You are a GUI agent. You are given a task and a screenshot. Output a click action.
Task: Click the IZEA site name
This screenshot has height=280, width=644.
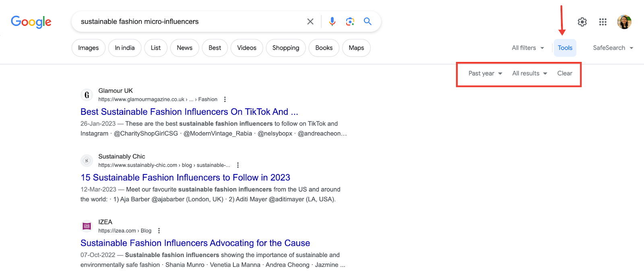click(x=105, y=222)
